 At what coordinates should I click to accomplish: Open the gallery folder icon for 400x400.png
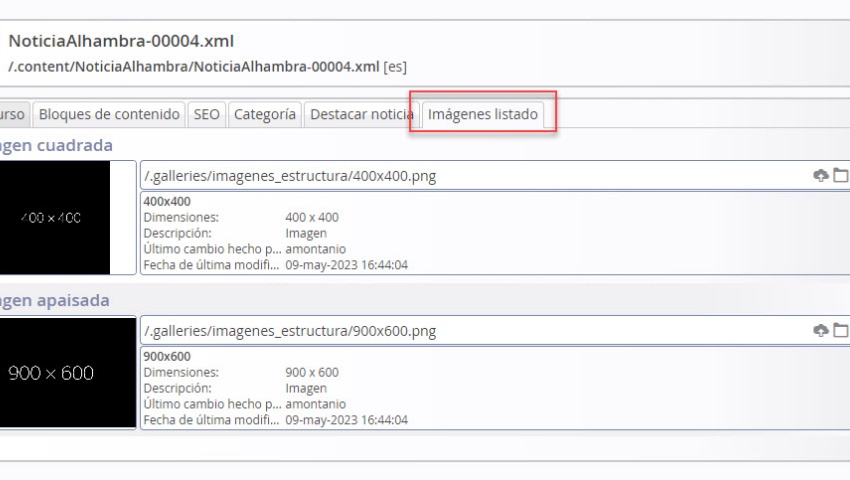point(840,176)
